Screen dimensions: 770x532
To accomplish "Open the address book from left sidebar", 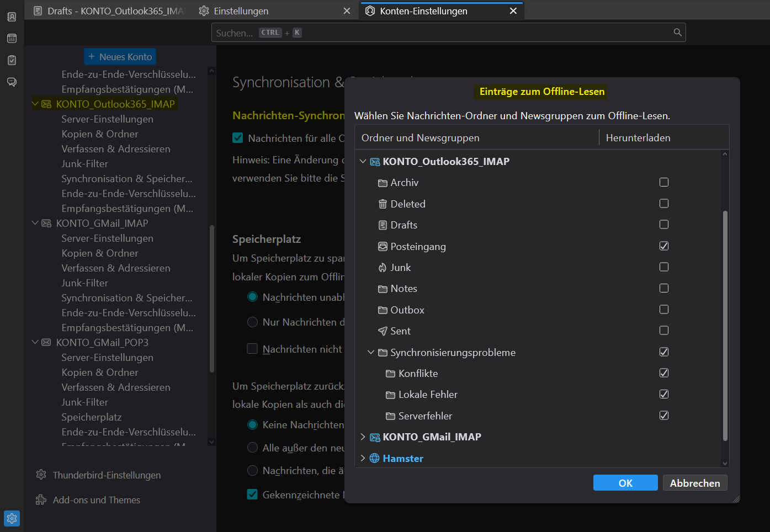I will click(x=12, y=17).
